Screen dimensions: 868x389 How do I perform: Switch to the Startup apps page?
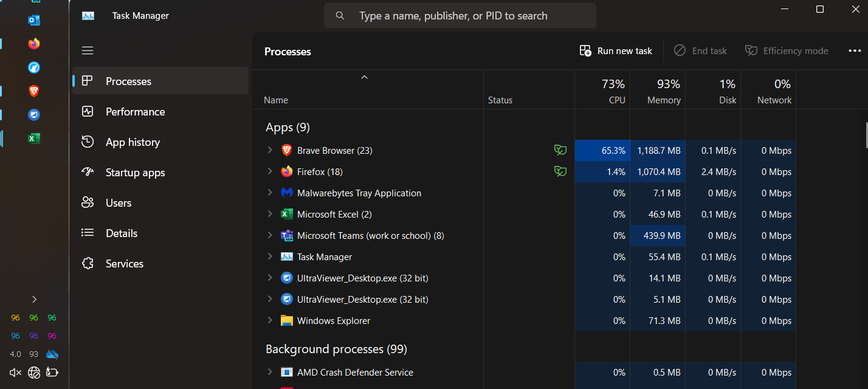pyautogui.click(x=135, y=173)
